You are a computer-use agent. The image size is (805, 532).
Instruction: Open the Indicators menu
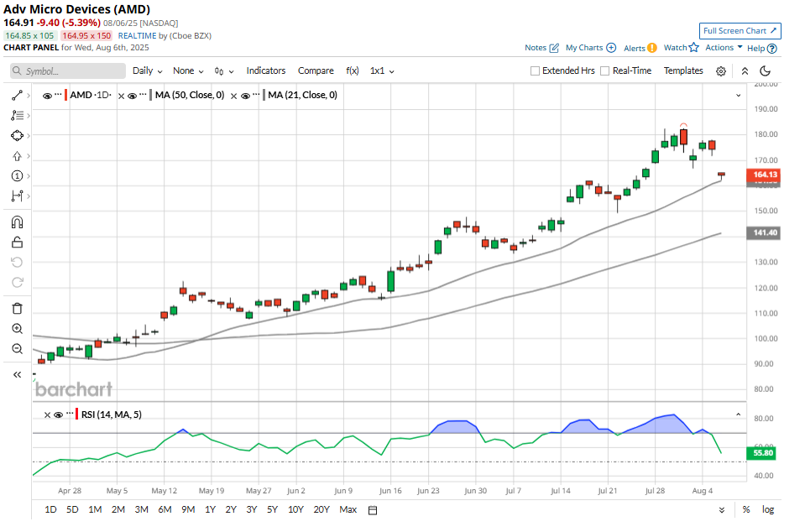tap(266, 70)
